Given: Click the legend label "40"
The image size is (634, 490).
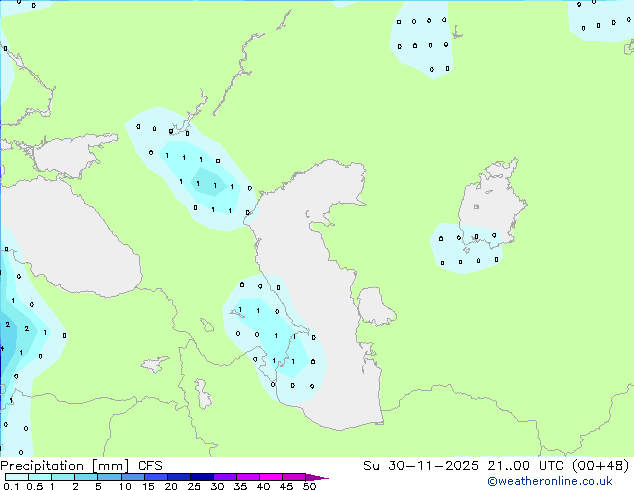Looking at the screenshot, I should (x=263, y=486).
